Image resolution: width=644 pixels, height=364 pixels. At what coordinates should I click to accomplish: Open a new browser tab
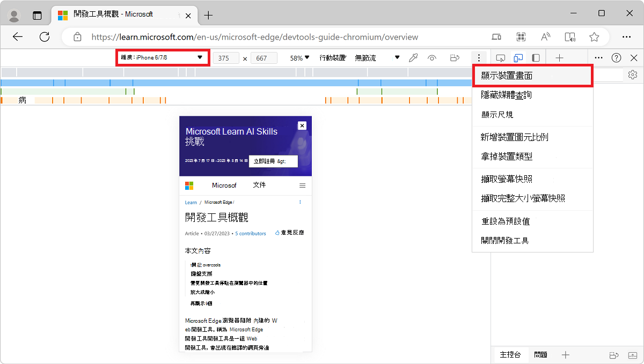click(x=208, y=15)
